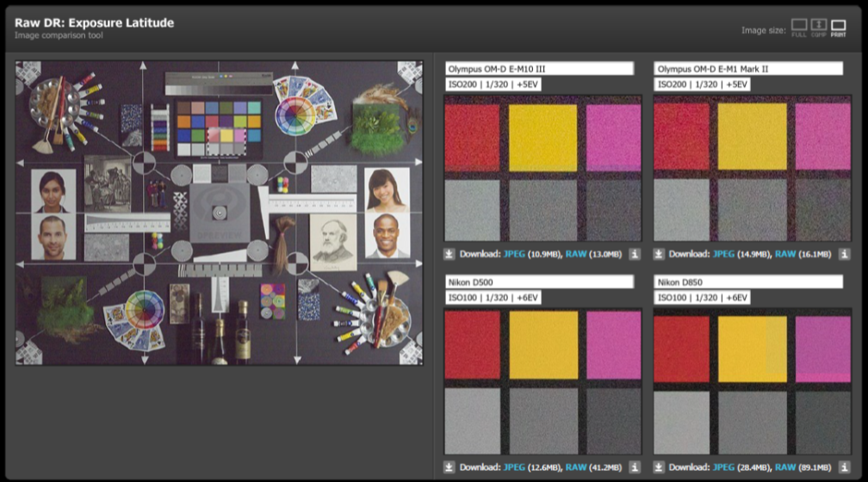Open the Olympus OM-D E-M10 III camera dropdown
The width and height of the screenshot is (868, 482).
(x=539, y=68)
